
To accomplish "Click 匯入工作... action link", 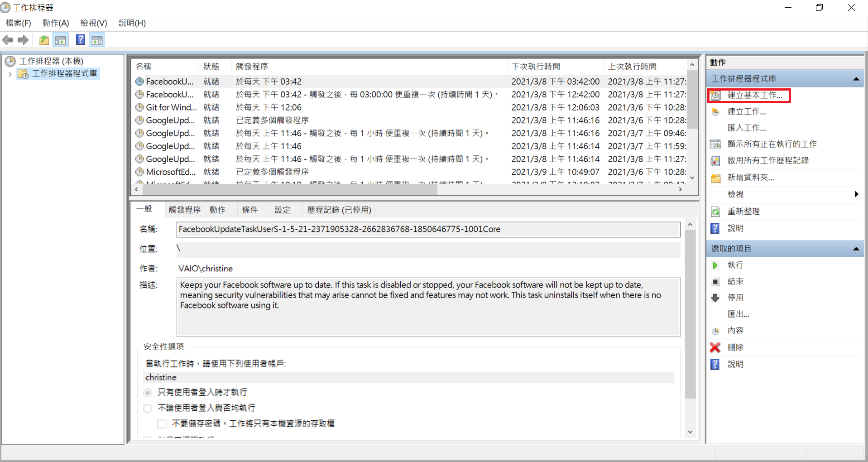I will click(x=746, y=128).
